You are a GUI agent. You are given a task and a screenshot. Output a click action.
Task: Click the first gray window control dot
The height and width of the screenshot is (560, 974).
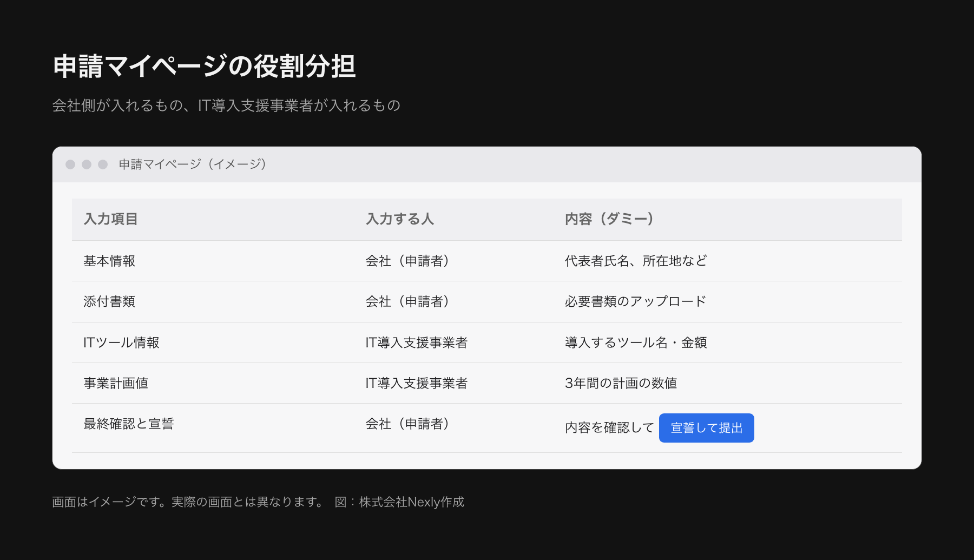coord(70,164)
